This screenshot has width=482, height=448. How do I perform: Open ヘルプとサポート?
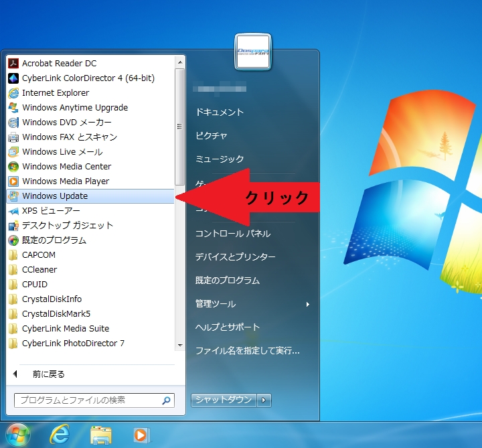pos(228,327)
